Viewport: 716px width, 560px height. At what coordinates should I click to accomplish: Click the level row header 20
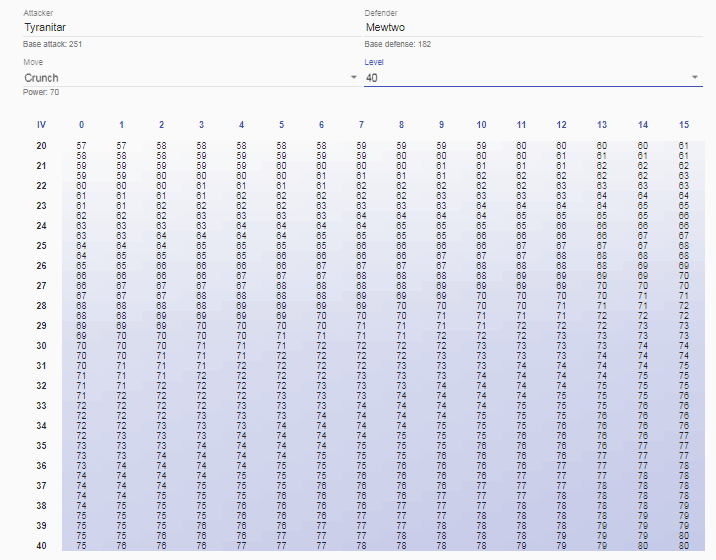42,146
